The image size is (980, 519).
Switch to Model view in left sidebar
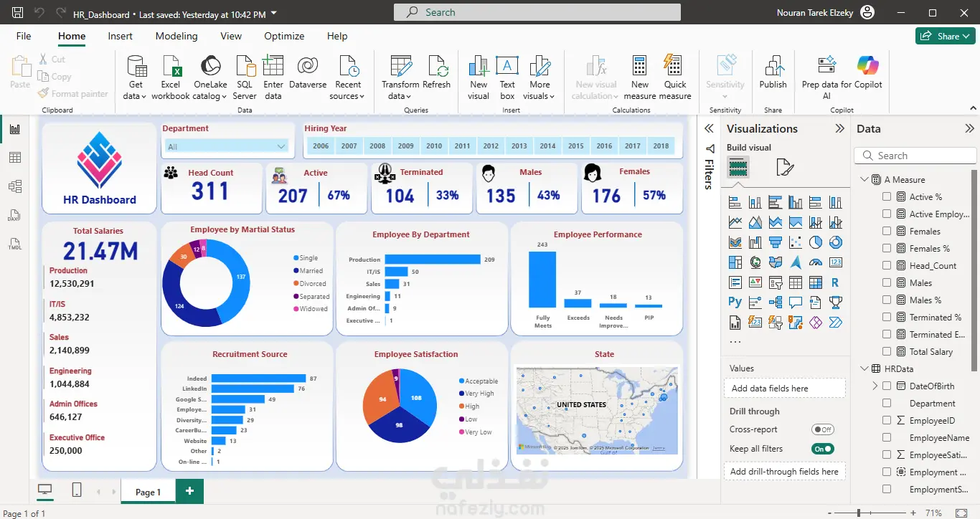pyautogui.click(x=15, y=186)
